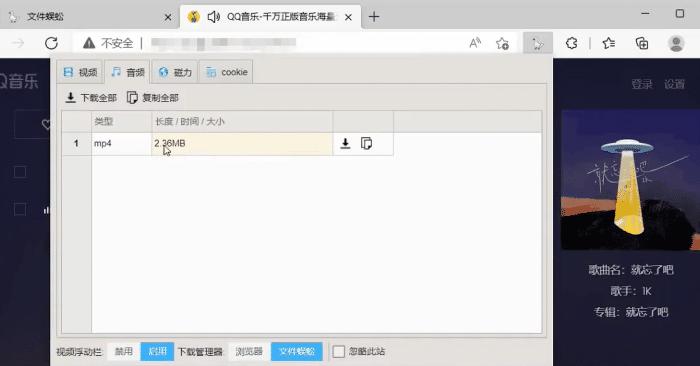Select the 磁力 tab
Screen dimensions: 700x366
coord(175,72)
